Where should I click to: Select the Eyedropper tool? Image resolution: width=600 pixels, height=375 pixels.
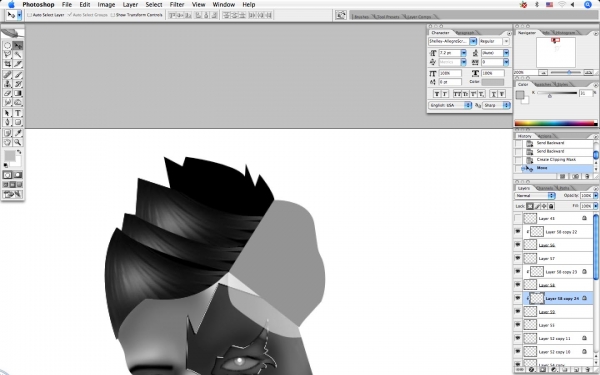pos(18,133)
